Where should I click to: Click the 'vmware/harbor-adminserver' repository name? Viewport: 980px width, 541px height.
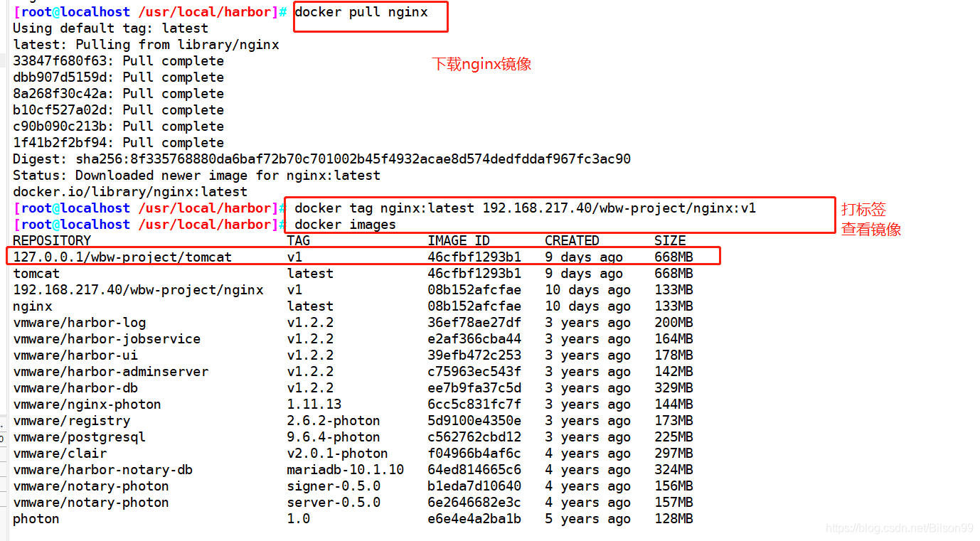[x=110, y=372]
